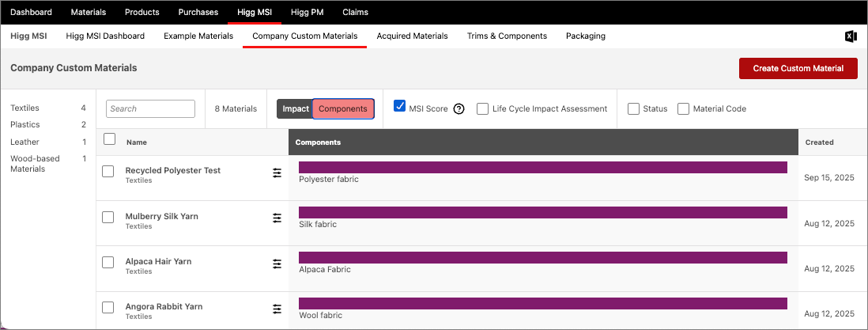Select all materials via header checkbox
The width and height of the screenshot is (868, 330).
[110, 139]
